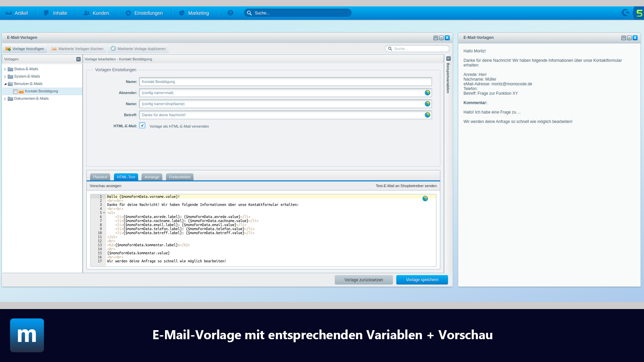Select Dokumenten-E-Mails folder icon
This screenshot has height=362, width=644.
coord(10,99)
